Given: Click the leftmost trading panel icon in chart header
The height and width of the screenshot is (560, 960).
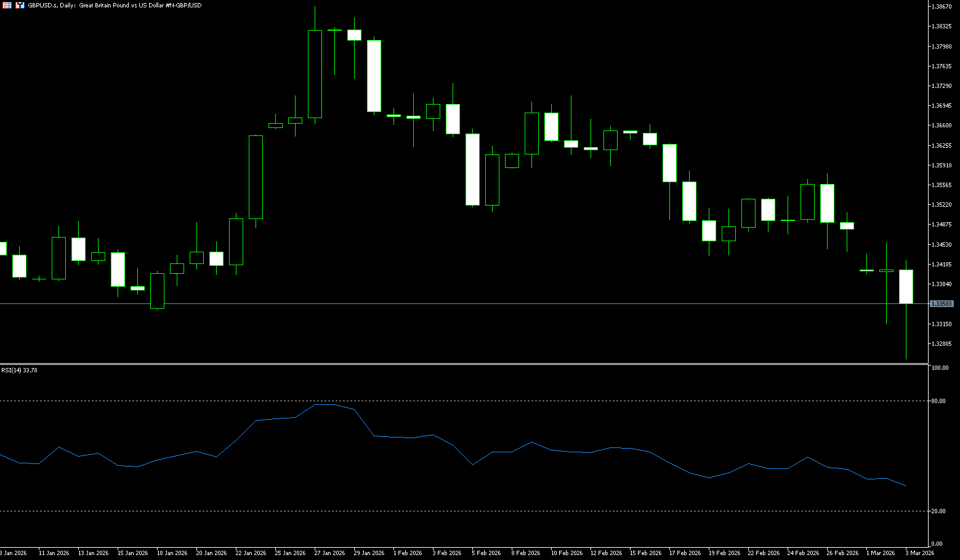Looking at the screenshot, I should pyautogui.click(x=7, y=5).
